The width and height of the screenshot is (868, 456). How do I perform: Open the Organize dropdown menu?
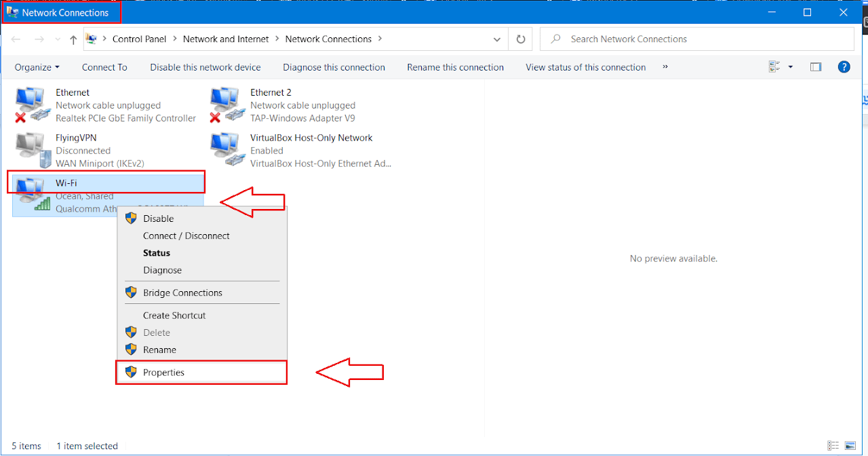(37, 67)
